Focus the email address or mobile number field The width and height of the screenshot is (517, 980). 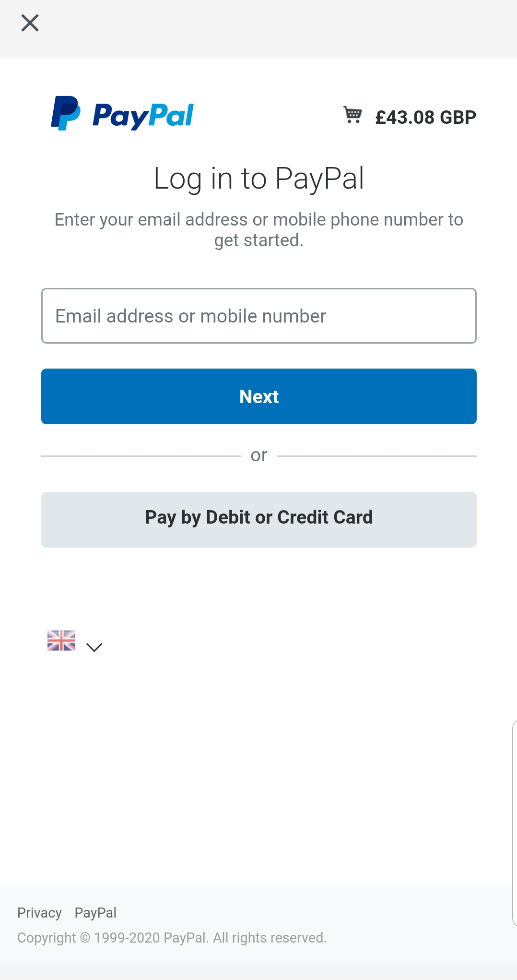[x=259, y=316]
